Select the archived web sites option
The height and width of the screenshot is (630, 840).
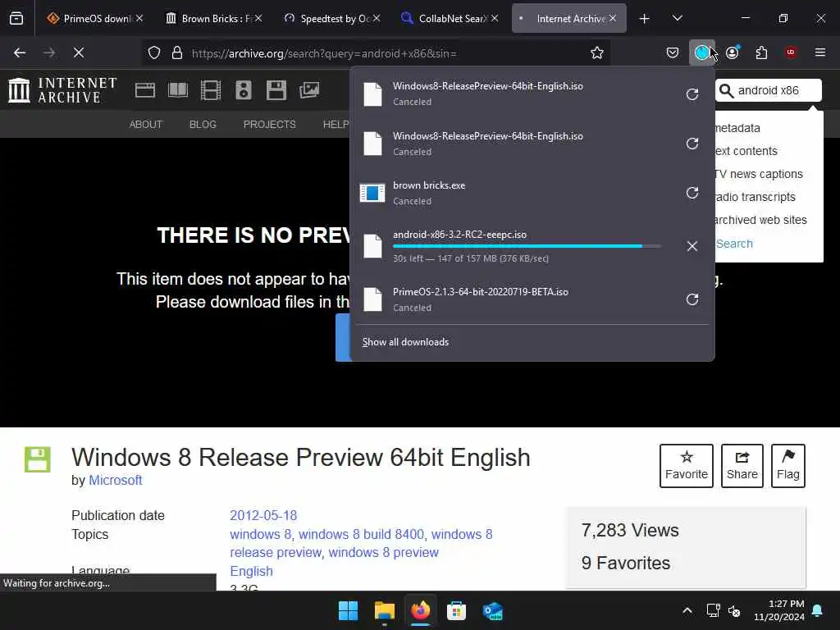760,220
